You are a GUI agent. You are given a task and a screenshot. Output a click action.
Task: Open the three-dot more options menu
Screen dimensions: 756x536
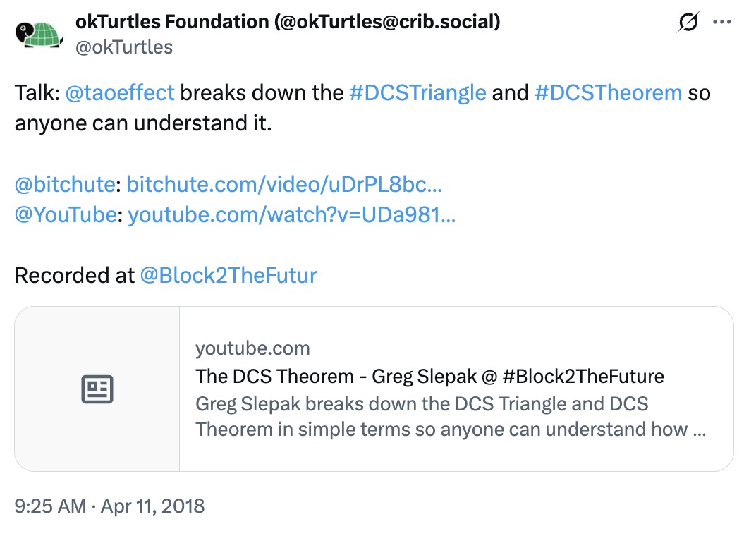point(723,23)
